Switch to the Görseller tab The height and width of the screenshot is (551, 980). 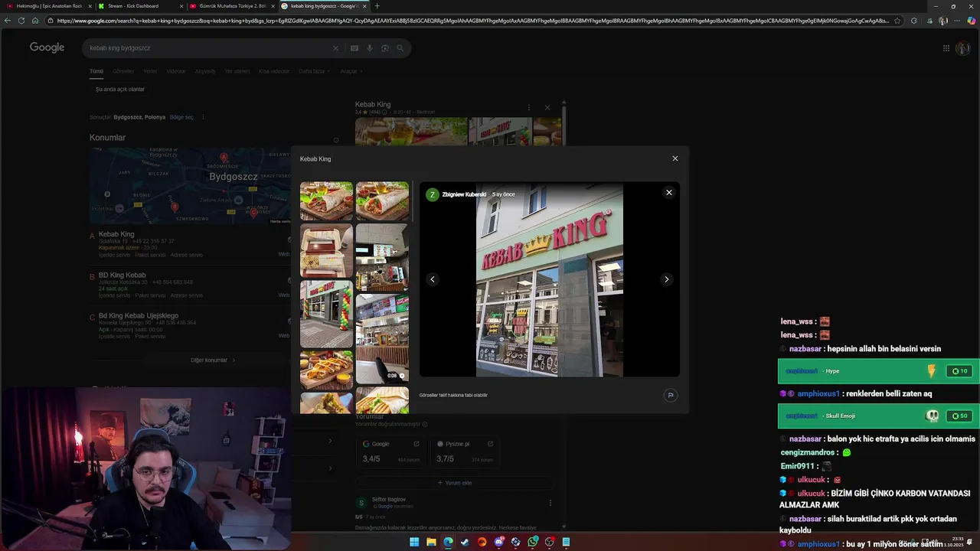click(123, 71)
